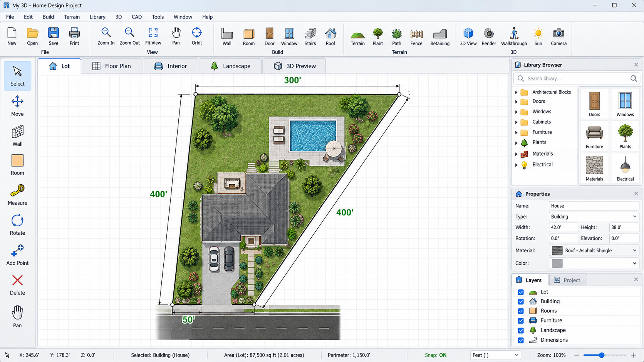Expand the Materials tree node
Image resolution: width=644 pixels, height=362 pixels.
click(517, 154)
